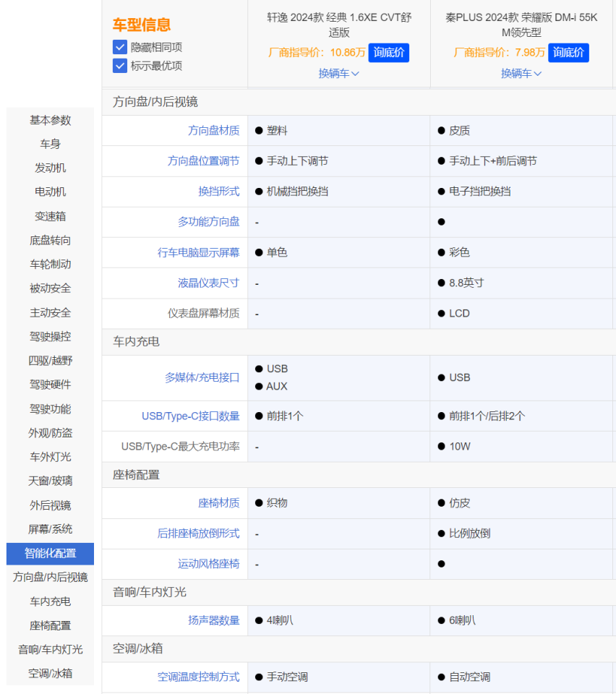Click the 车型信息 heading
This screenshot has width=616, height=694.
tap(142, 25)
